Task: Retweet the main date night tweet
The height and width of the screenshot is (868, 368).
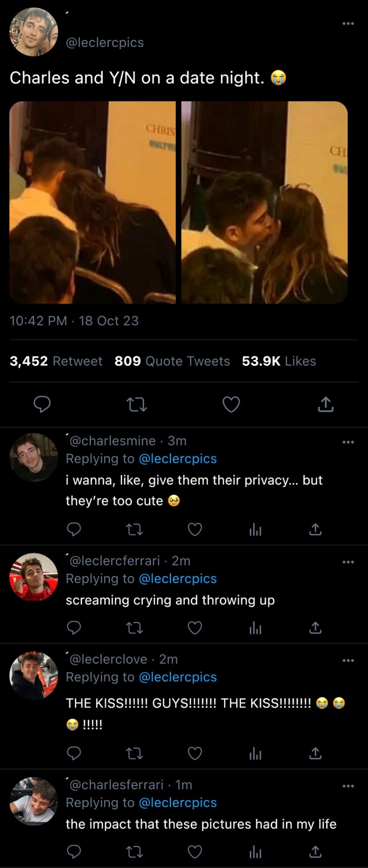Action: pyautogui.click(x=137, y=404)
